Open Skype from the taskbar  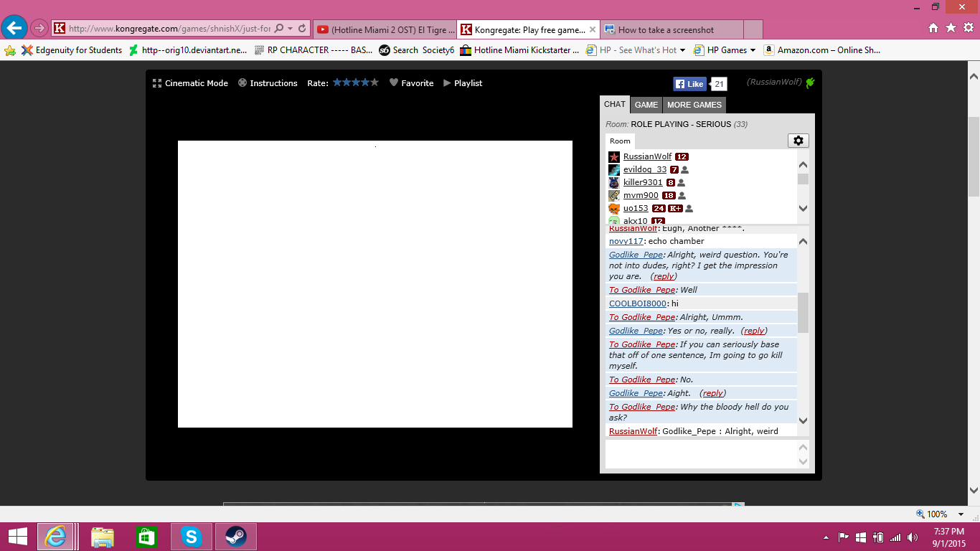tap(191, 537)
